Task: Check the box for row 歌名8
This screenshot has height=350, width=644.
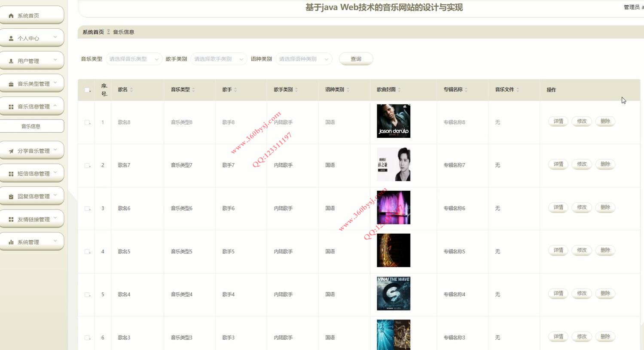Action: tap(87, 122)
